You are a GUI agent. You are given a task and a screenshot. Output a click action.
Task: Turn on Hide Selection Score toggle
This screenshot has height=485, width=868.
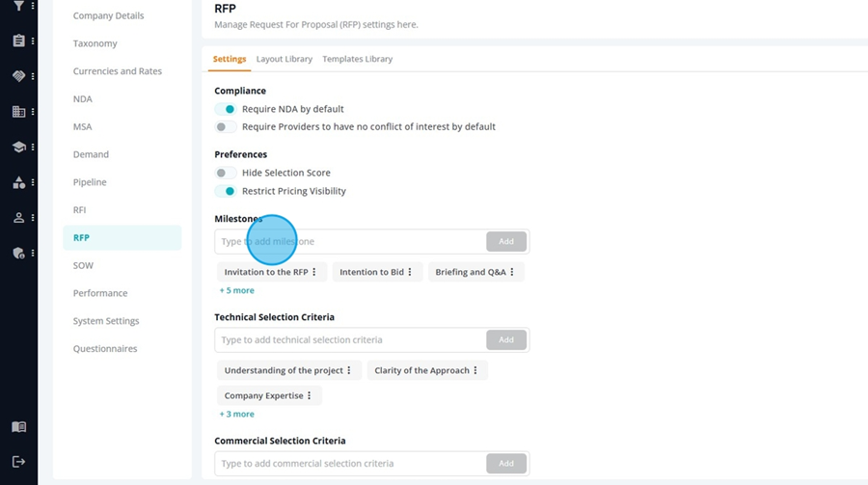[226, 173]
